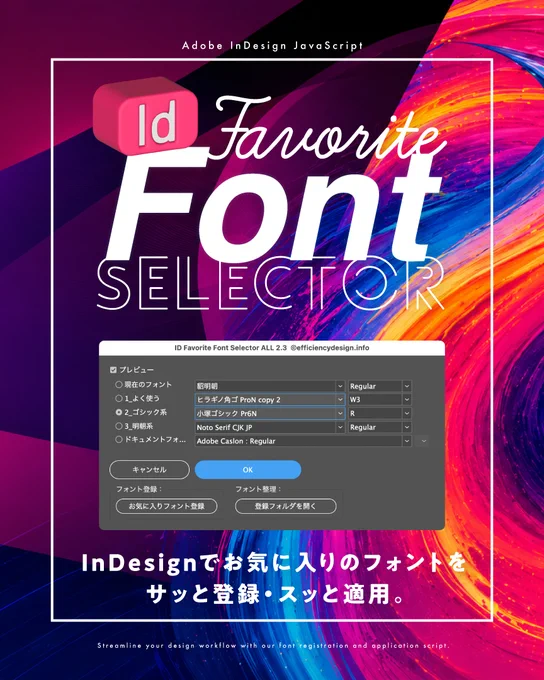Click the text サッと登録・スッと適用。
This screenshot has height=680, width=544.
(276, 594)
